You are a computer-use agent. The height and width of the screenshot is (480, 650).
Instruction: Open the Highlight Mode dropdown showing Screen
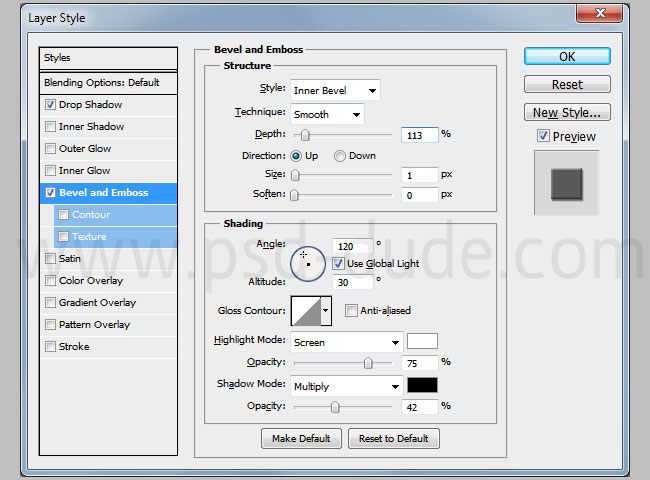click(347, 342)
